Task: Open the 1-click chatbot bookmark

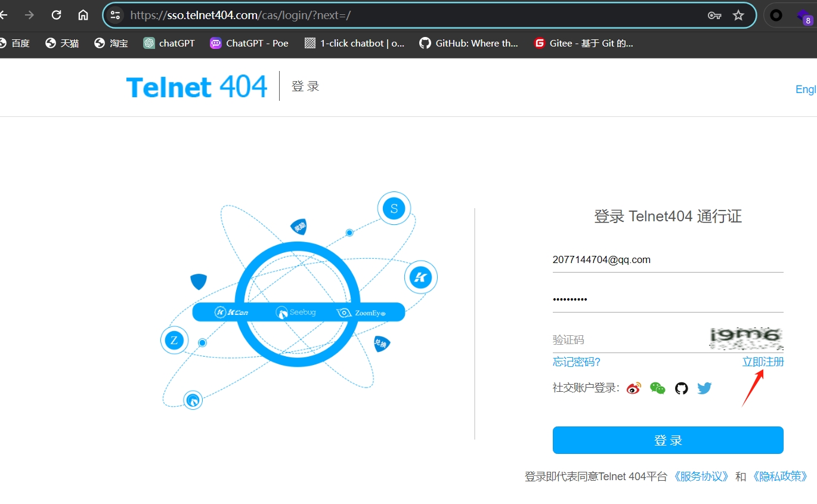Action: tap(354, 43)
